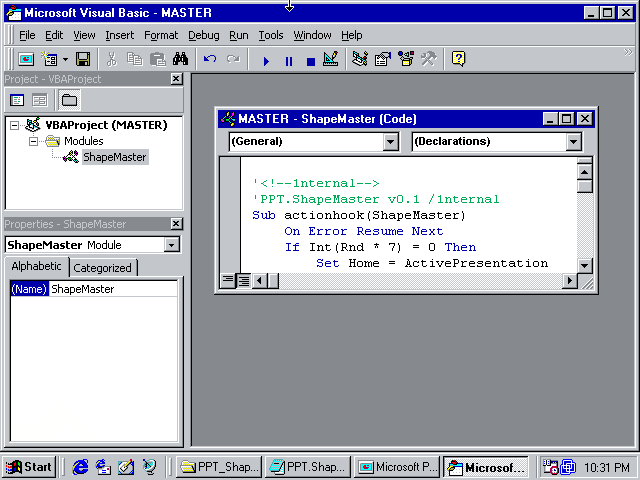Click the 'Sub actionhook(ShapeMaster)' code line
The image size is (640, 480).
(359, 215)
